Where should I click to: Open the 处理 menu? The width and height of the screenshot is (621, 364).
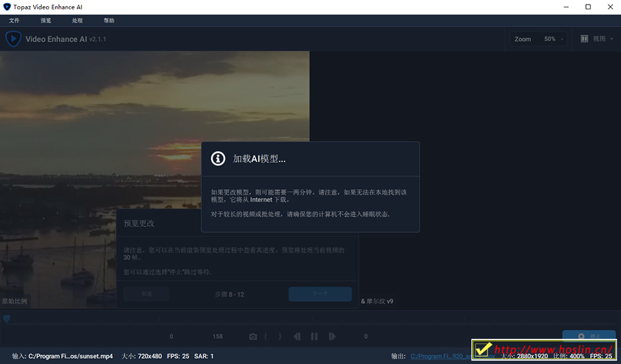(77, 21)
